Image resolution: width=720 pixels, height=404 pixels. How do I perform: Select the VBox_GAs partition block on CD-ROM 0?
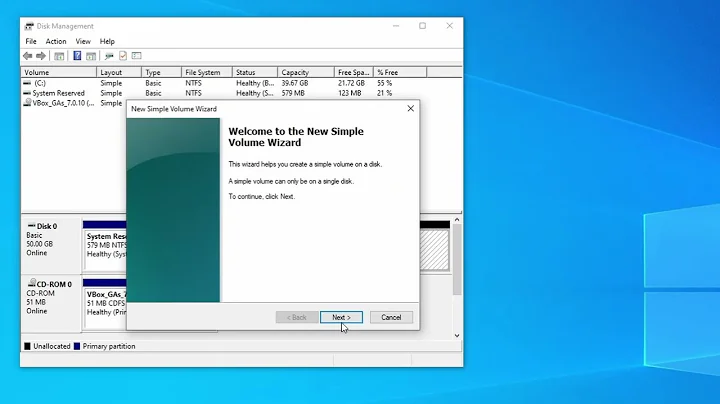click(x=105, y=303)
